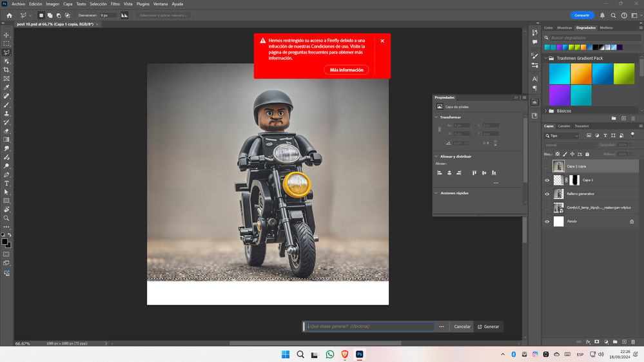The width and height of the screenshot is (644, 362).
Task: Collapse the Trashmen Gradient Pack folder
Action: coord(546,58)
